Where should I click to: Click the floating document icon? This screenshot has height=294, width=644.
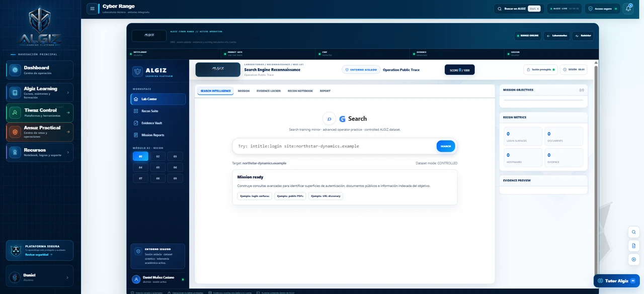click(x=633, y=246)
